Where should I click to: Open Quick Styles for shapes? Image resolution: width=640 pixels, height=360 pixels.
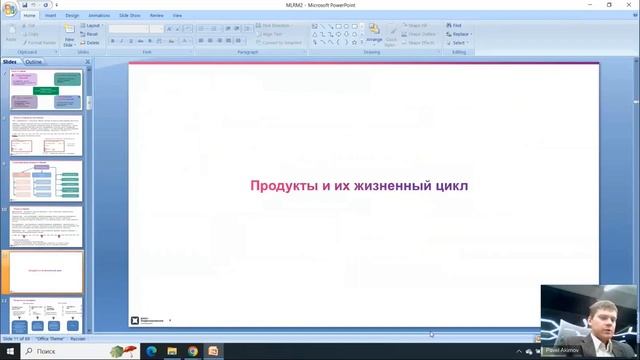(x=391, y=37)
